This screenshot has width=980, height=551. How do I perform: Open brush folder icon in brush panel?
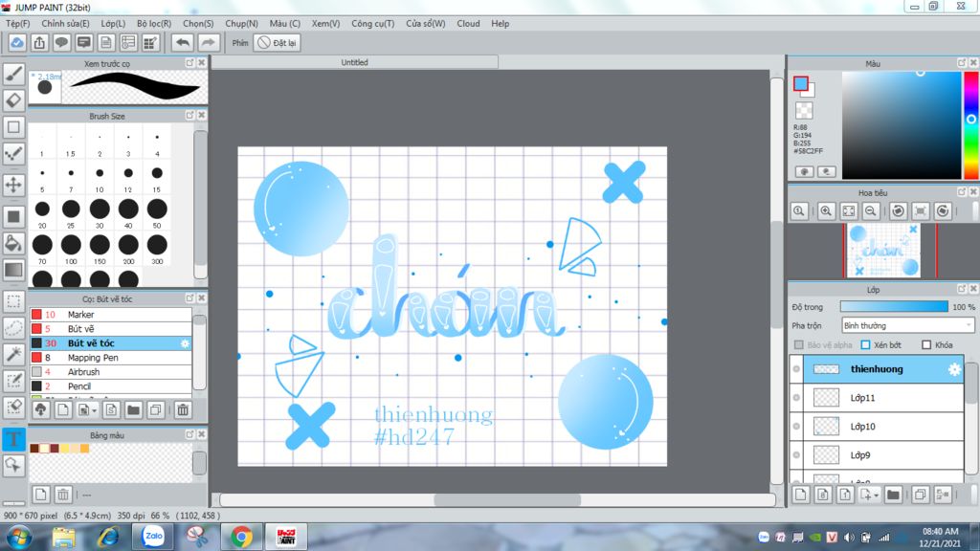coord(133,409)
